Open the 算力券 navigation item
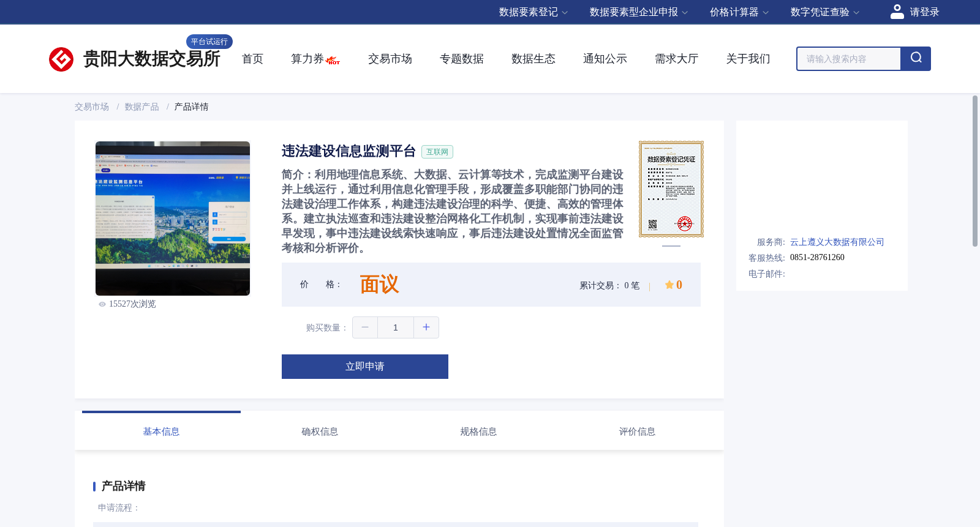This screenshot has width=980, height=527. point(307,59)
